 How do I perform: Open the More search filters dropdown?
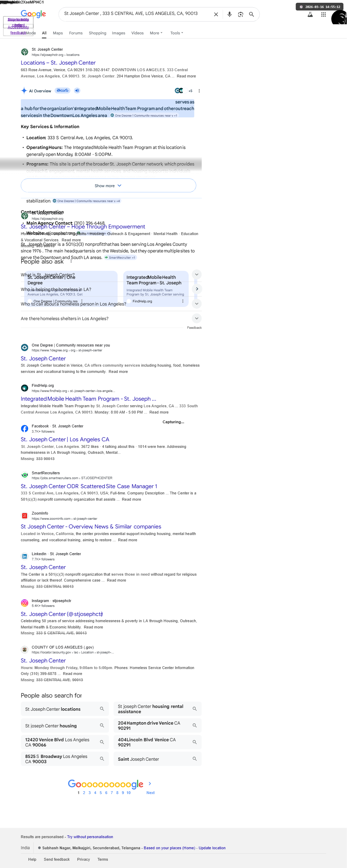coord(156,33)
